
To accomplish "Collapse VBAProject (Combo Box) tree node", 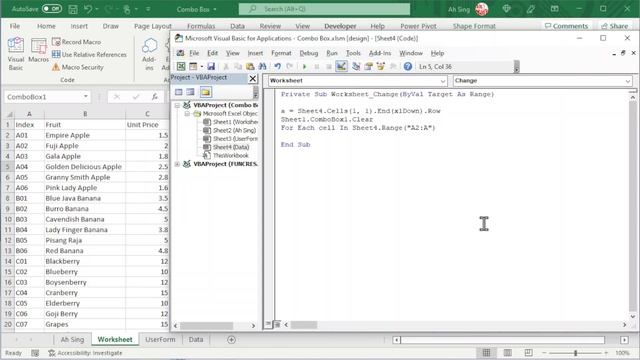I will pyautogui.click(x=177, y=105).
